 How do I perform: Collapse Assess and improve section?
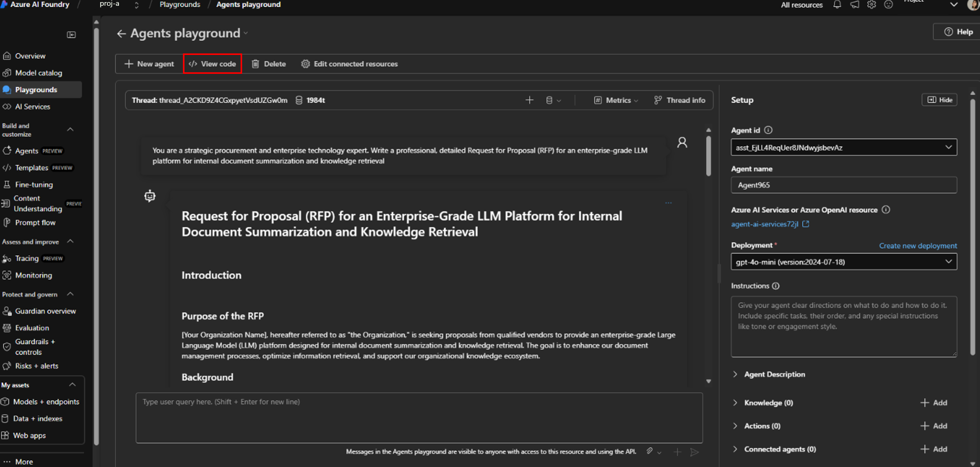coord(70,242)
